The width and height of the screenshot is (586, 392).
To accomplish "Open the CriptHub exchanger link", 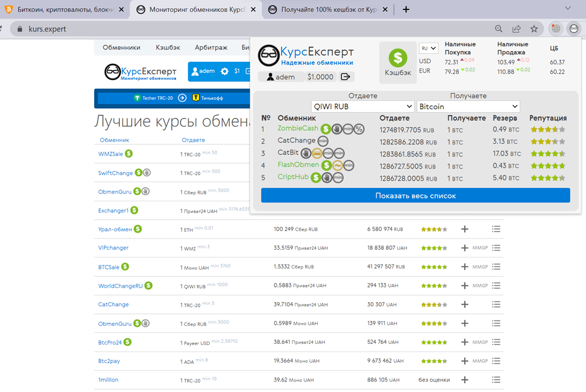I will (x=293, y=177).
